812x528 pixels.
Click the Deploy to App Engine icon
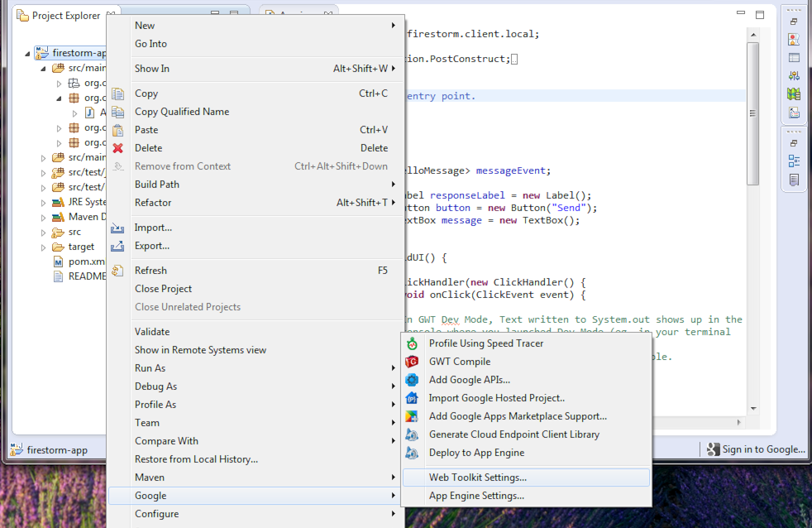pos(413,453)
